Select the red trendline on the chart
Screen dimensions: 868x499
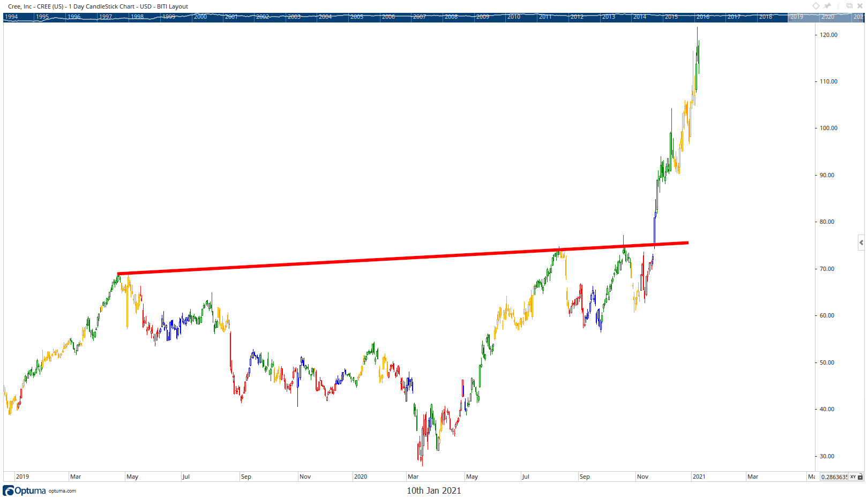point(403,259)
